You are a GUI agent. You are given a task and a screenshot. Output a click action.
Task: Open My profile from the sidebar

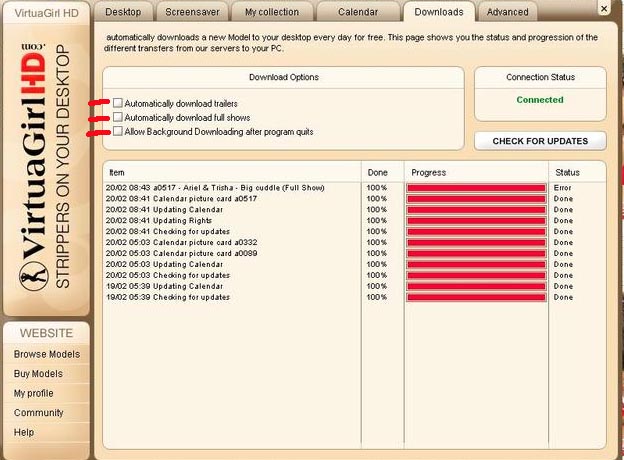click(x=34, y=393)
